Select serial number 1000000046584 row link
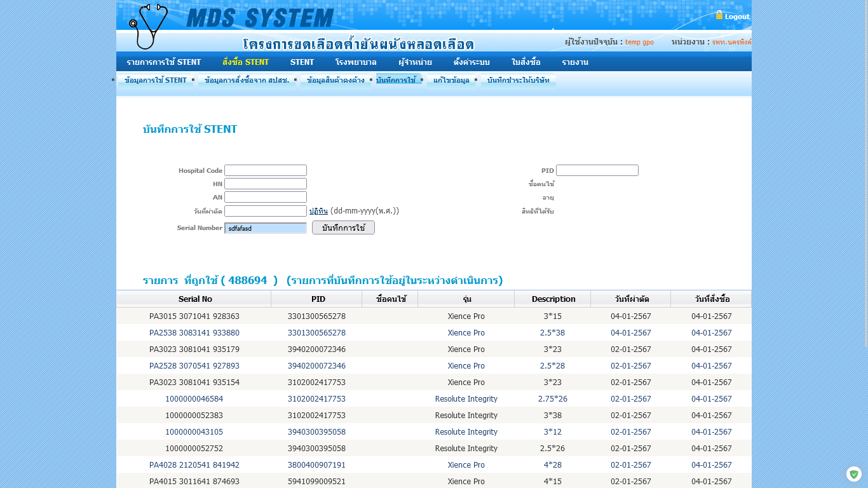Screen dimensions: 868x488 194,399
